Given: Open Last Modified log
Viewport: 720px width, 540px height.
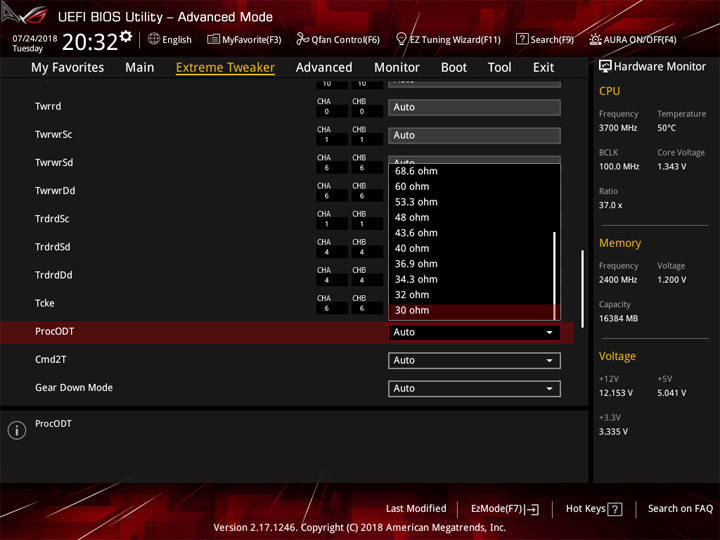Looking at the screenshot, I should (x=416, y=509).
